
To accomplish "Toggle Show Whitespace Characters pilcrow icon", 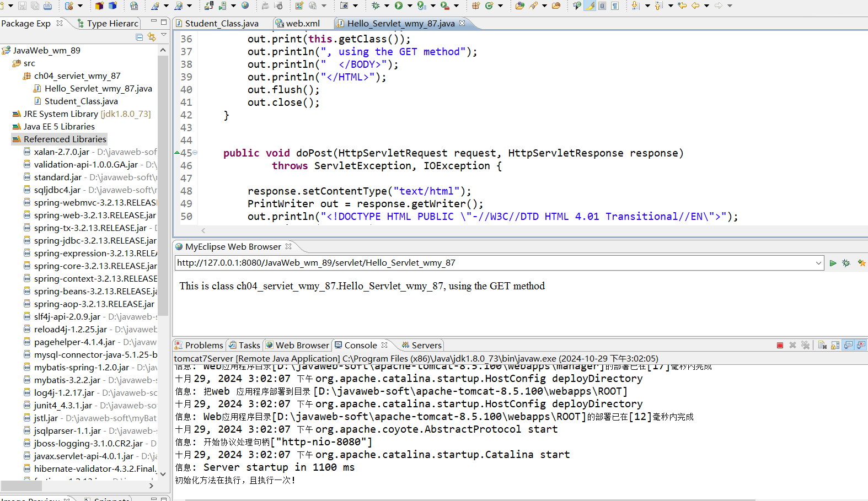I will (615, 6).
